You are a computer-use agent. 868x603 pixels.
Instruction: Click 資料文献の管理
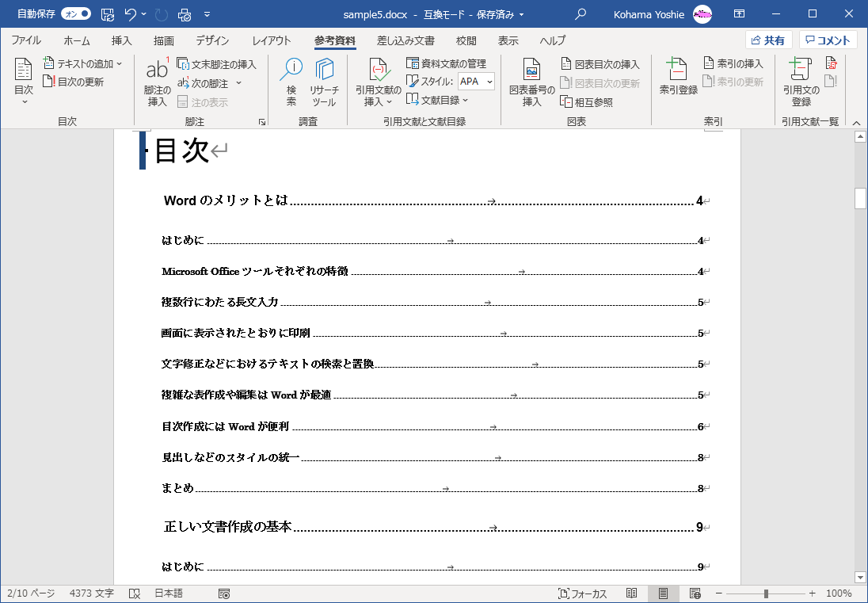point(446,63)
